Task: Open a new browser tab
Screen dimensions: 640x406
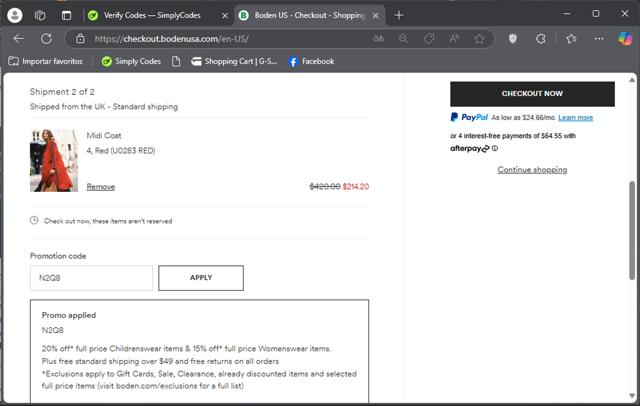Action: [399, 16]
